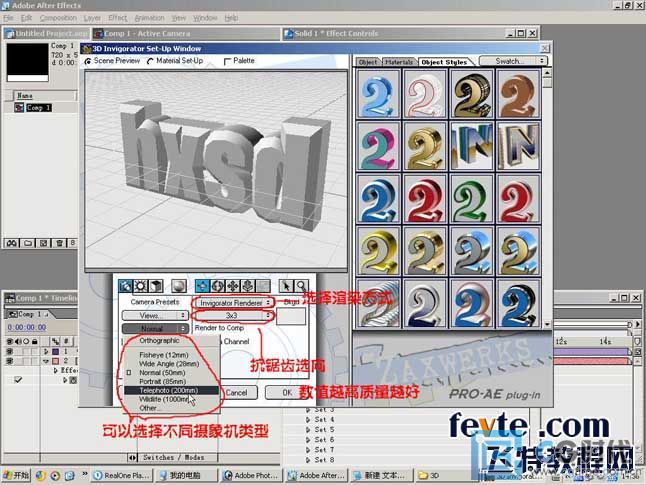Apply the magenta and teal 2 style
This screenshot has width=646, height=485.
coord(378,146)
